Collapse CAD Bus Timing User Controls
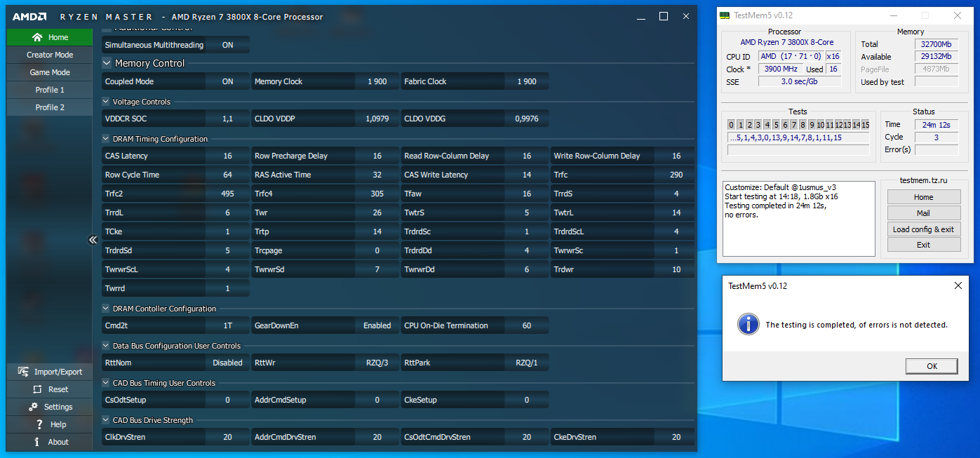The height and width of the screenshot is (458, 980). 106,383
